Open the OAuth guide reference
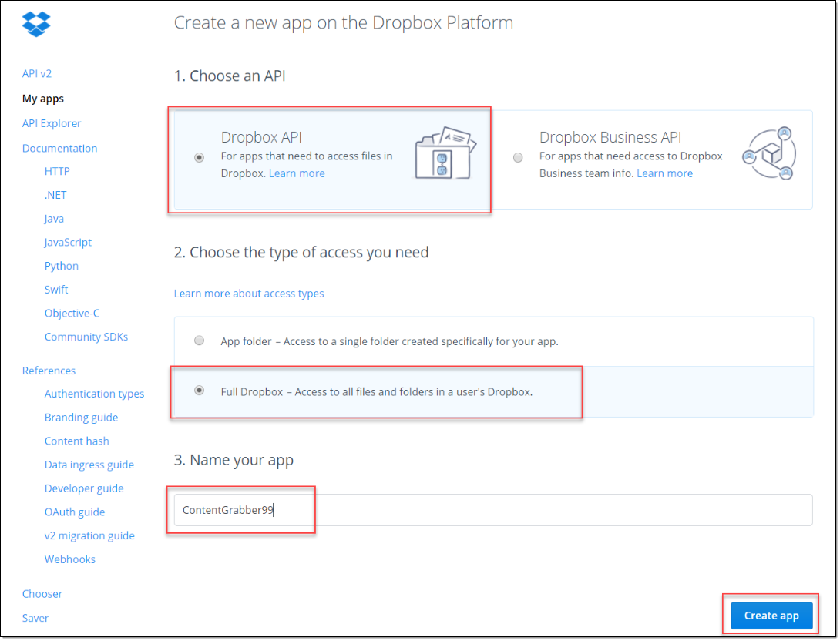The width and height of the screenshot is (840, 641). pos(75,512)
